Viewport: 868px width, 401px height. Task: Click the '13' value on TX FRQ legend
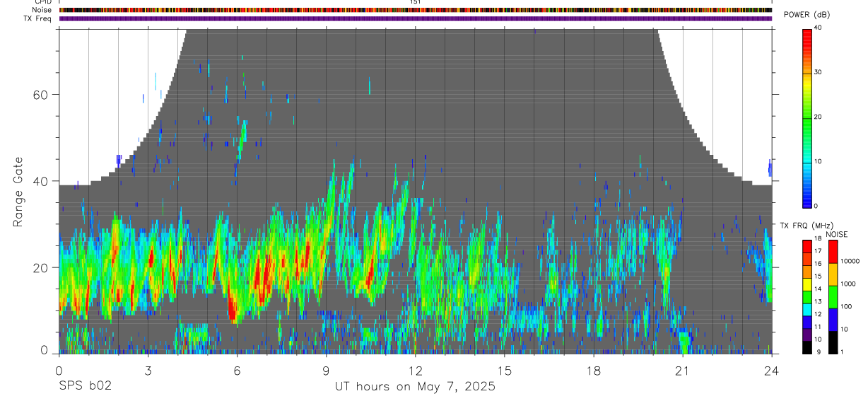pyautogui.click(x=817, y=301)
